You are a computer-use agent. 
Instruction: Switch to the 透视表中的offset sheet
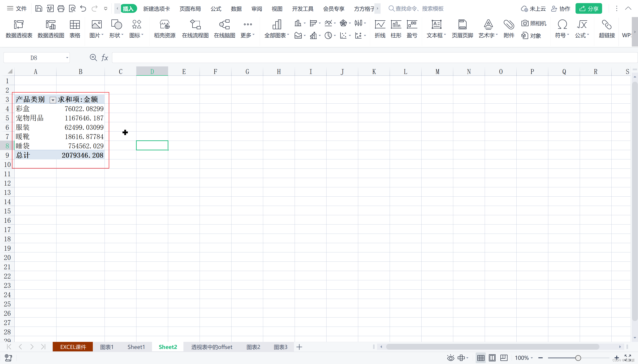coord(212,347)
